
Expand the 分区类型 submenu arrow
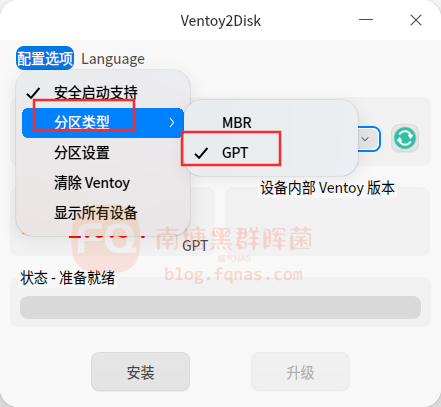(172, 123)
